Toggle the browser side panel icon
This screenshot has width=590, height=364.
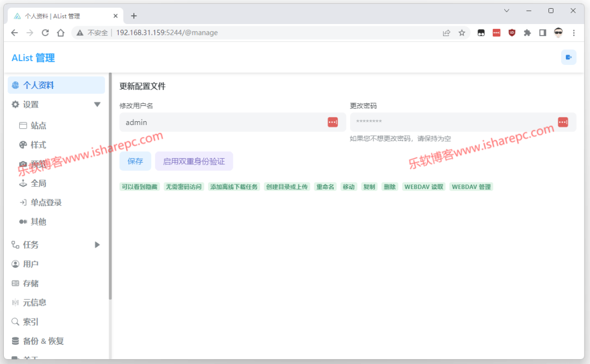click(542, 33)
